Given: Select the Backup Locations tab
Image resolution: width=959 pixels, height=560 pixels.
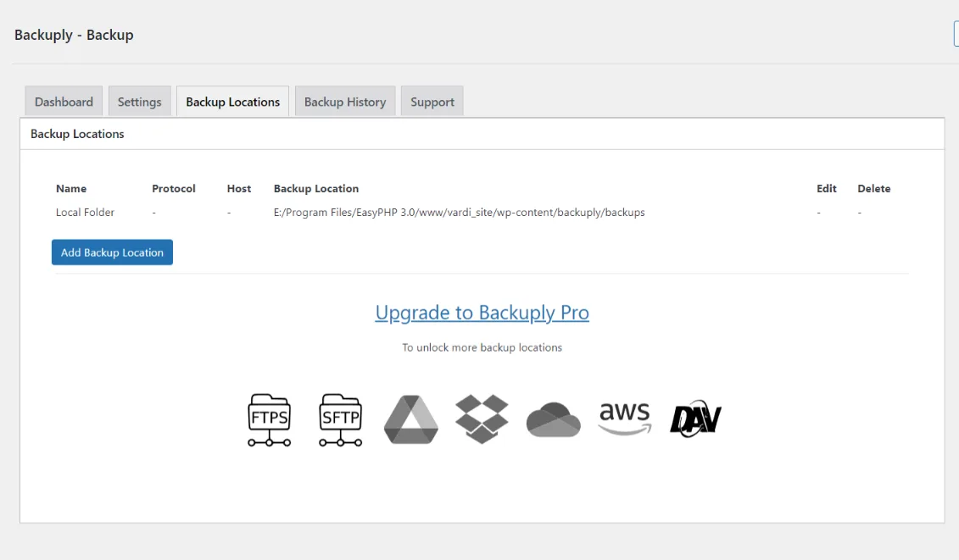Looking at the screenshot, I should (232, 102).
